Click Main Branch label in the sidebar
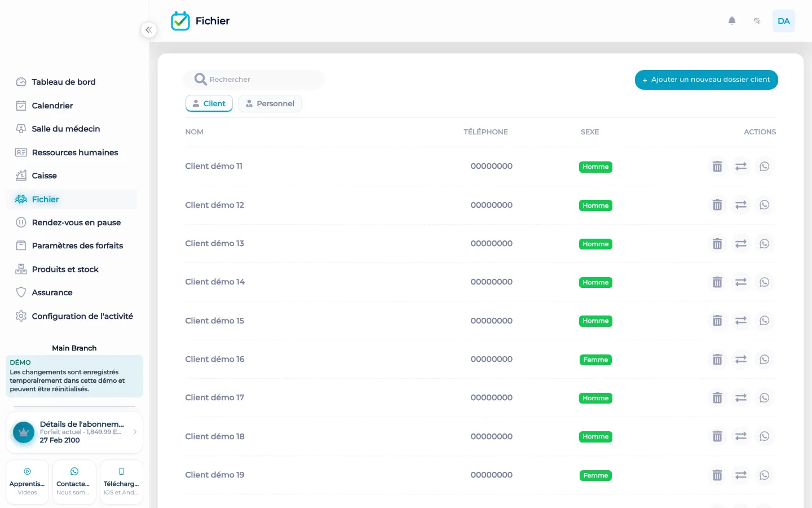The image size is (812, 508). (x=74, y=348)
